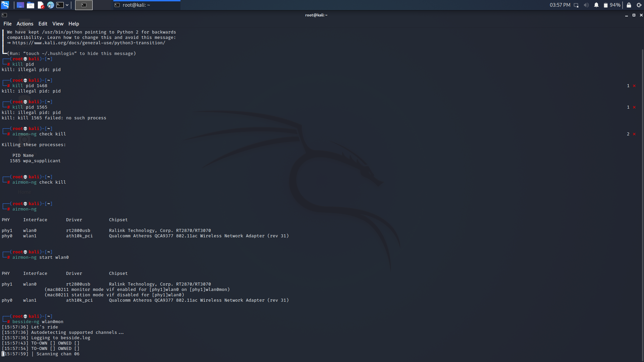
Task: Open the clock showing 03:57 PM
Action: (x=560, y=5)
